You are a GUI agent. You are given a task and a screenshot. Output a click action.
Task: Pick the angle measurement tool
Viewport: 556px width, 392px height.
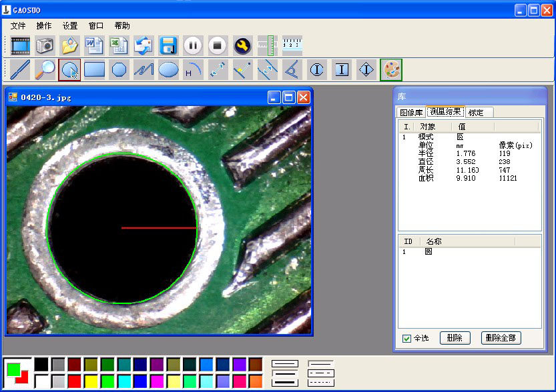point(292,69)
